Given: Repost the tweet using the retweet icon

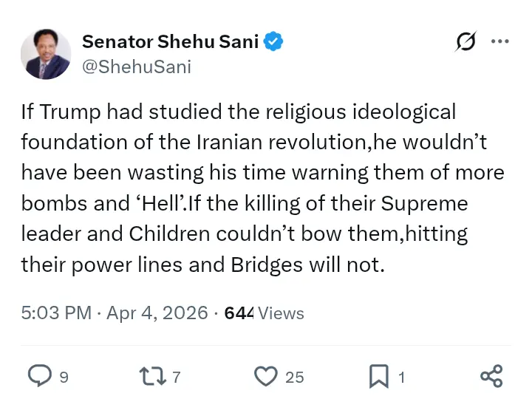Looking at the screenshot, I should [152, 377].
